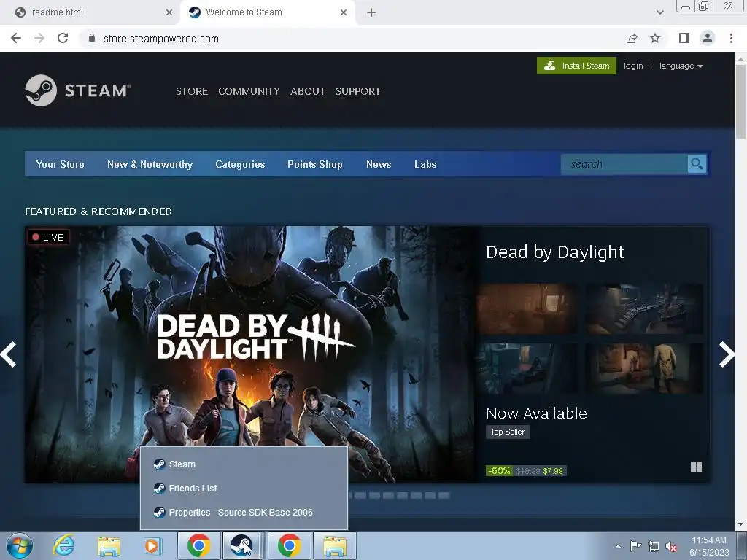Click the browser forward arrow

(x=39, y=38)
